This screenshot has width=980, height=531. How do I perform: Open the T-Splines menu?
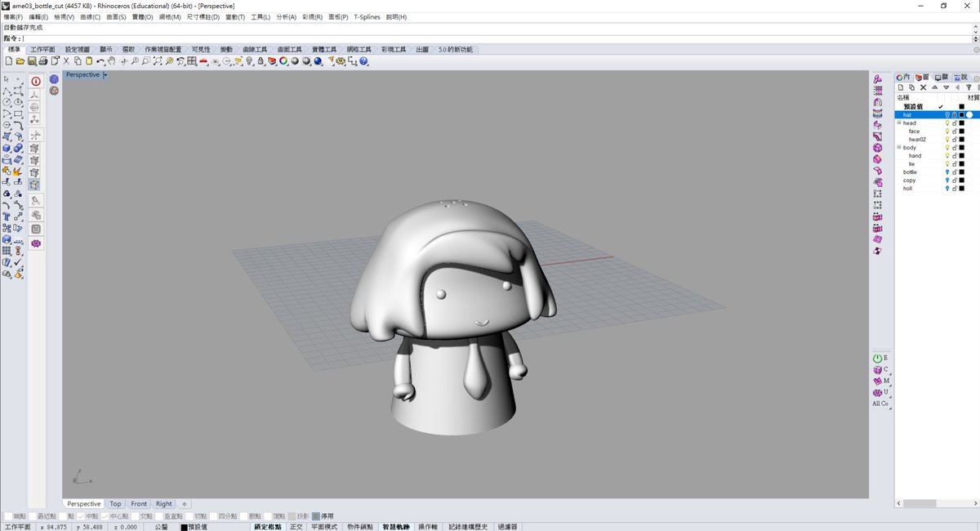pyautogui.click(x=367, y=16)
